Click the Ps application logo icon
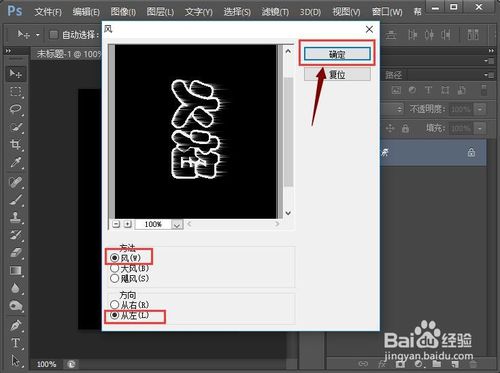 15,11
